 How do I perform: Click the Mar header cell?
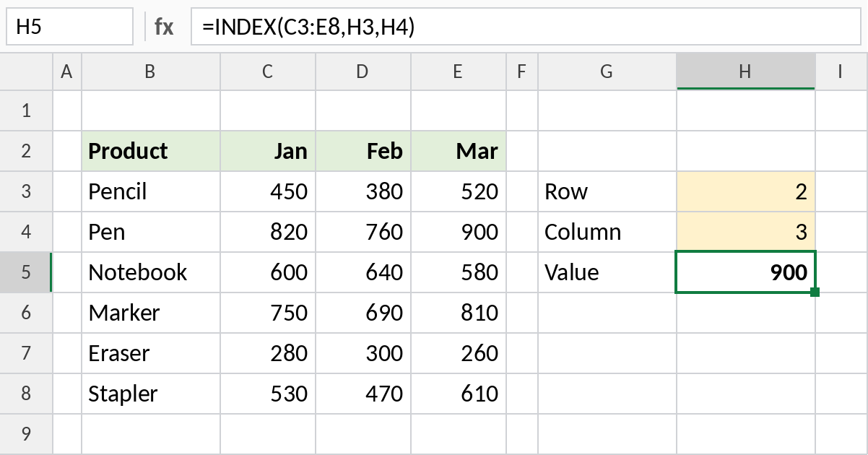point(459,151)
